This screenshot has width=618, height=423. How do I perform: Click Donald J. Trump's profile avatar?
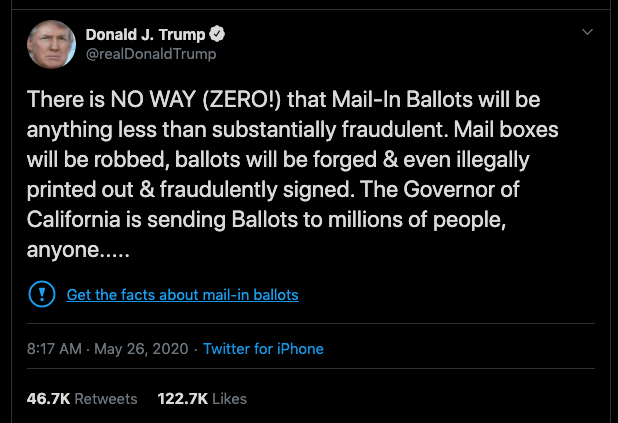point(51,45)
